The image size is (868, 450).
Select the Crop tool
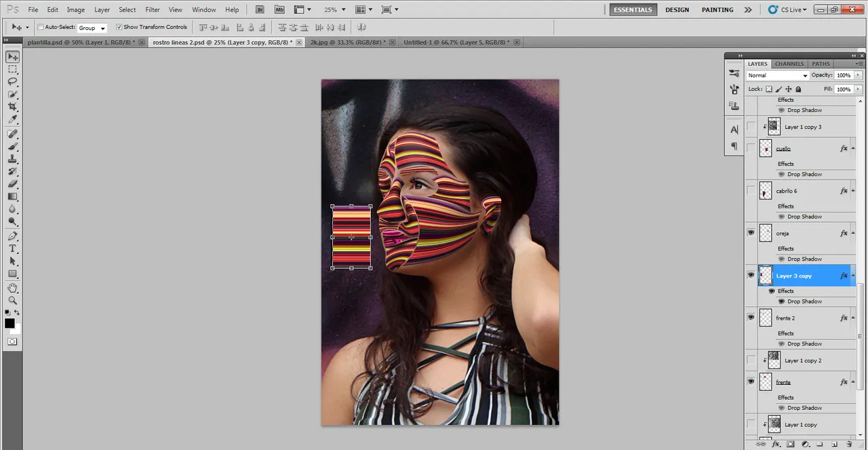(12, 107)
